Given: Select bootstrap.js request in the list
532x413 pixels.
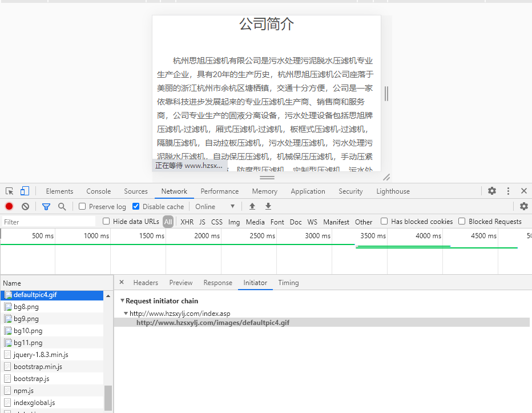Looking at the screenshot, I should click(53, 378).
